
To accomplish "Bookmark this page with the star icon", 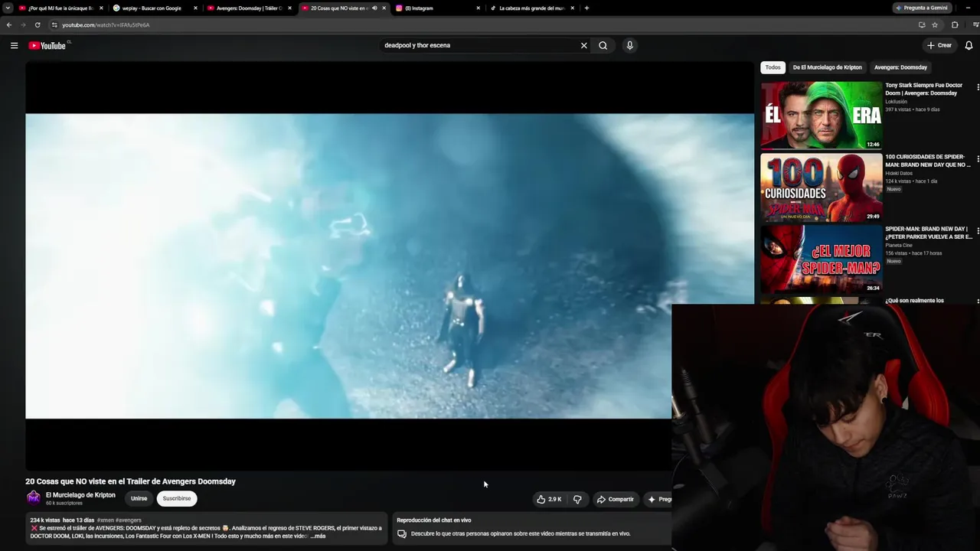I will (x=935, y=24).
